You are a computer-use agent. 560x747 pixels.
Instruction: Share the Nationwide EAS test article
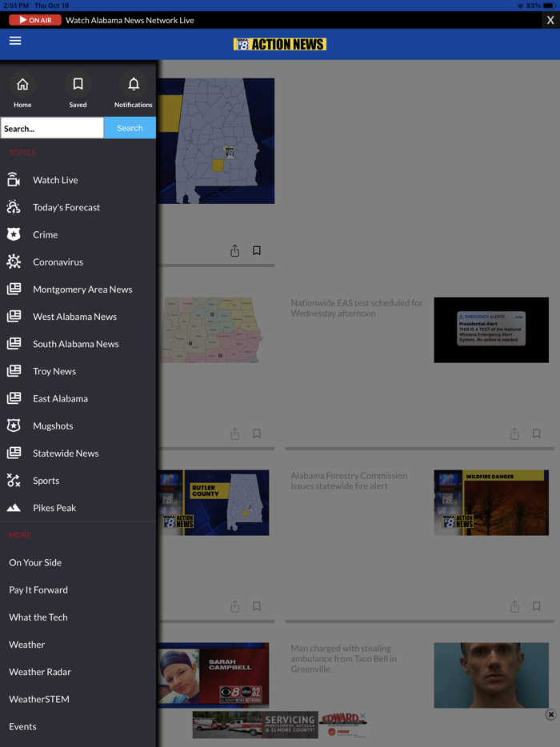pyautogui.click(x=514, y=433)
